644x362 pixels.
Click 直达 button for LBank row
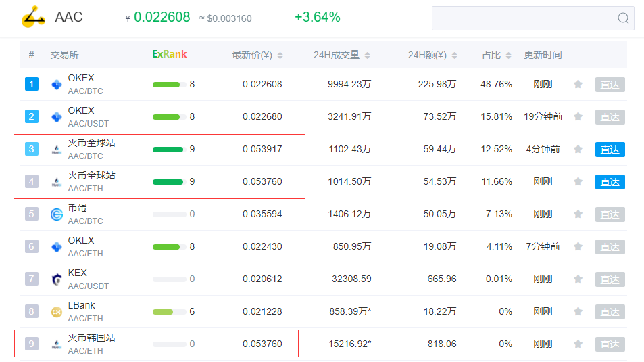coord(610,312)
